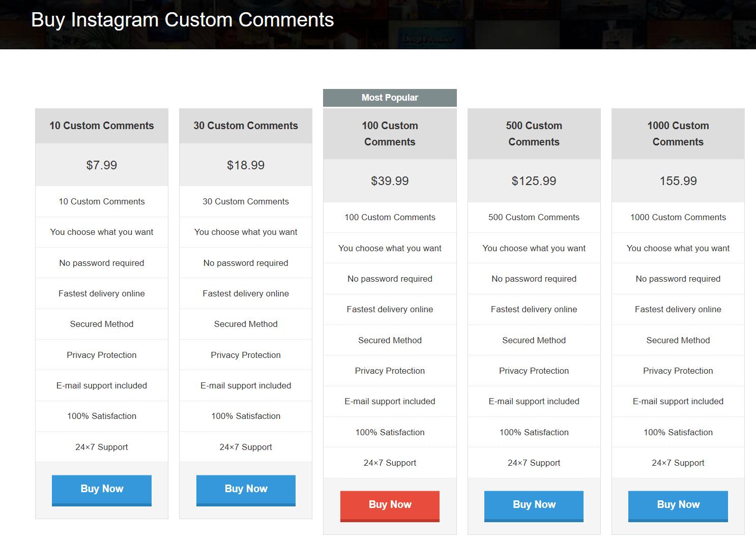Click Buy Now for 10 Custom Comments
The image size is (756, 541).
point(102,490)
